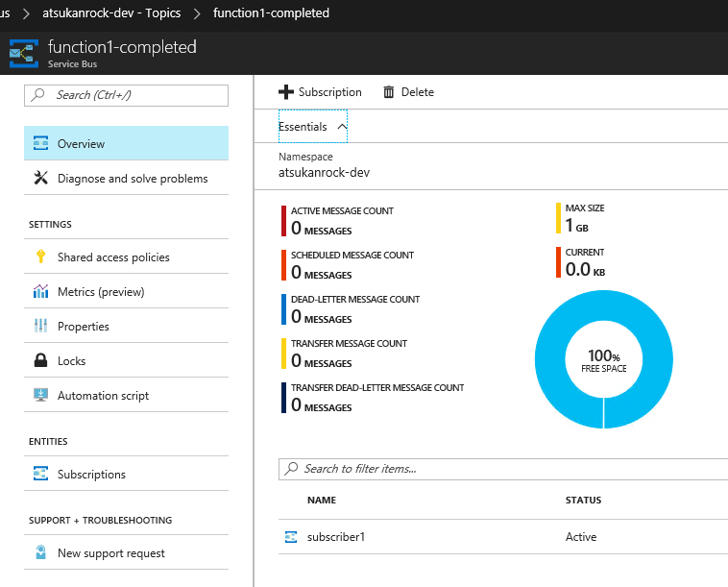This screenshot has width=728, height=587.
Task: Click function1-completed breadcrumb
Action: point(271,13)
